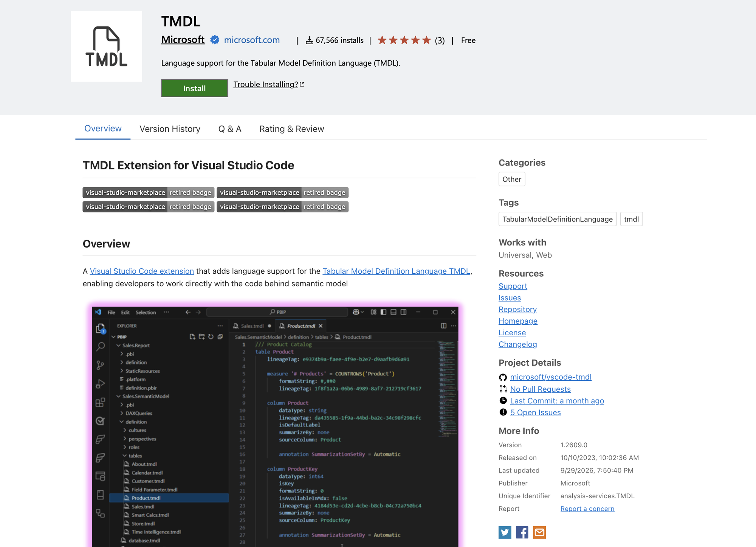Open the microsoft.com domain link
Image resolution: width=756 pixels, height=547 pixels.
(x=252, y=40)
